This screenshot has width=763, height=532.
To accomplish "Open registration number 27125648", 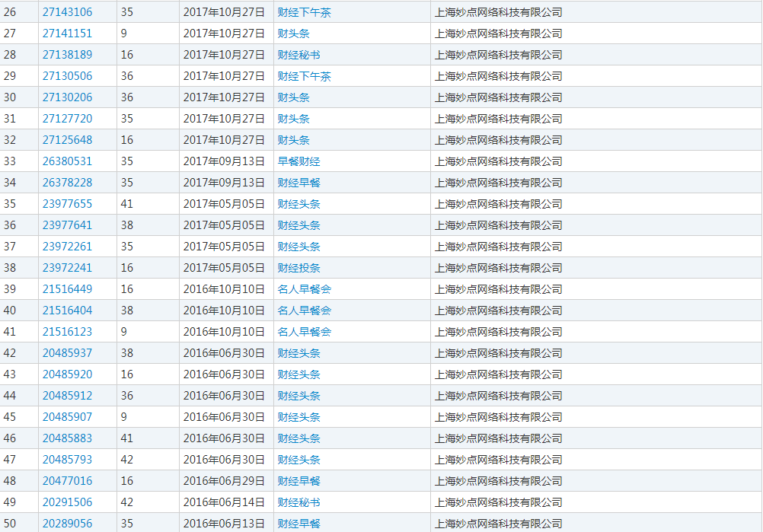I will (67, 140).
